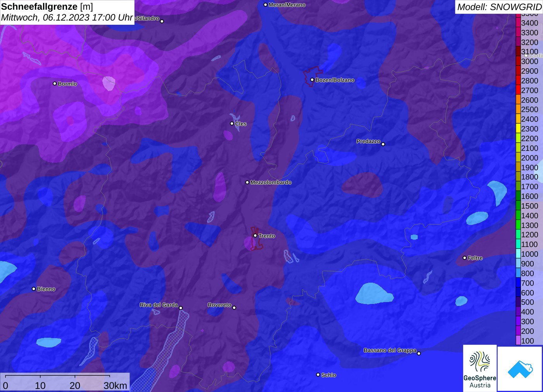Click the Meran/Merano location marker
This screenshot has width=543, height=392.
tap(265, 5)
